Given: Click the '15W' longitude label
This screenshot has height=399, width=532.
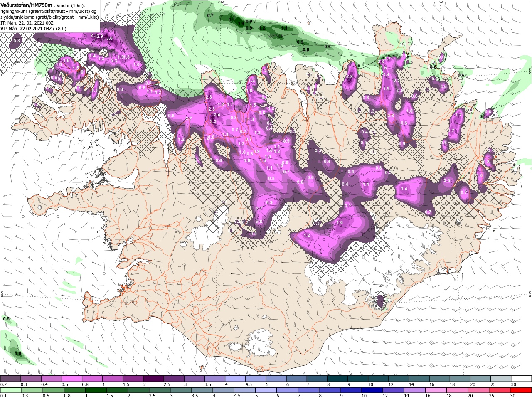Looking at the screenshot, I should point(440,2).
